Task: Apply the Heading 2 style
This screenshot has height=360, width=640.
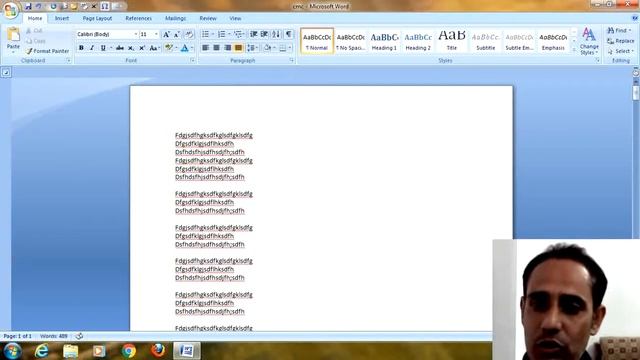Action: 418,41
